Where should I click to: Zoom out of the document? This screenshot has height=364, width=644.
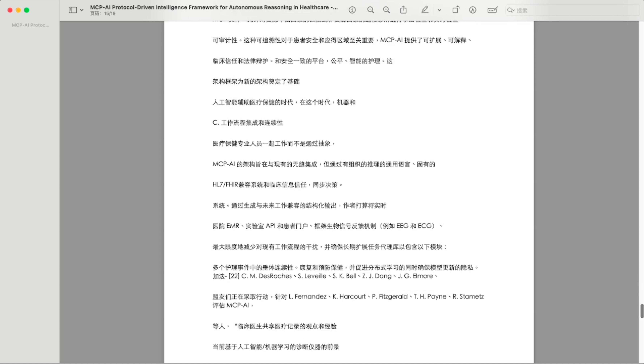371,10
